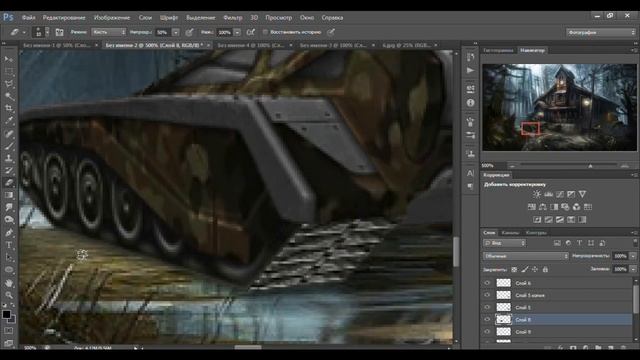Screen dimensions: 640x360
Task: Open the History panel icon
Action: click(471, 57)
